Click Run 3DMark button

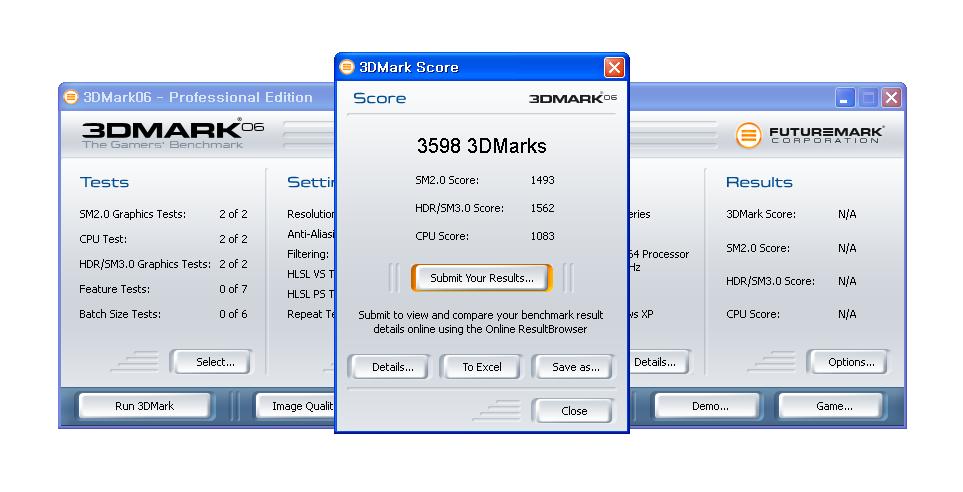(145, 406)
